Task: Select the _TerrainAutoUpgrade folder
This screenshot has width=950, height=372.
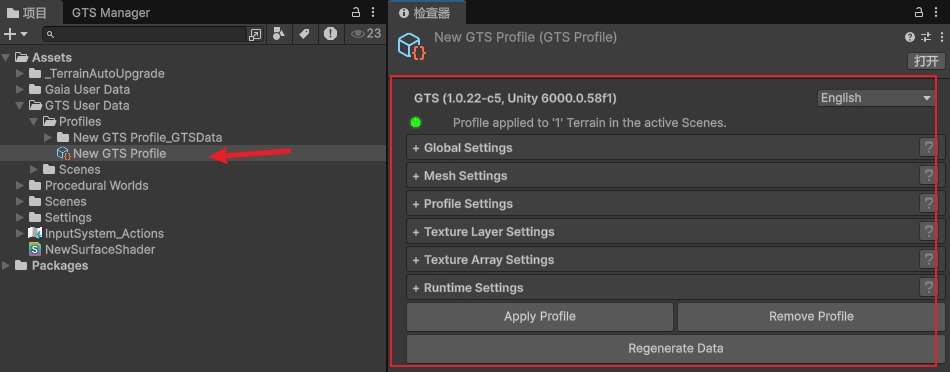Action: click(105, 73)
